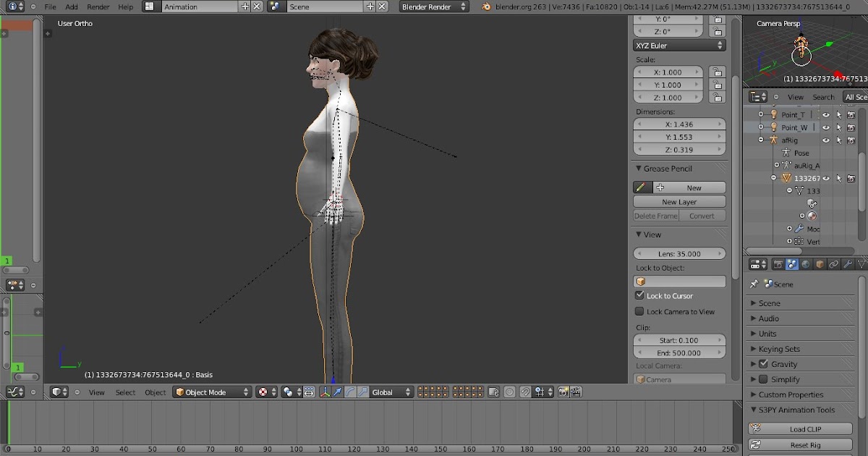The image size is (868, 456).
Task: Open the Object Mode dropdown
Action: pyautogui.click(x=210, y=392)
